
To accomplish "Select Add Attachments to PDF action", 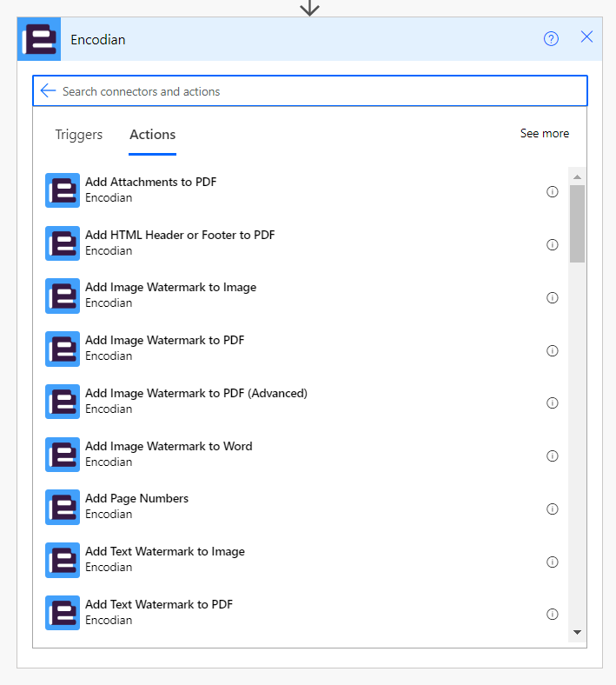I will [x=150, y=183].
